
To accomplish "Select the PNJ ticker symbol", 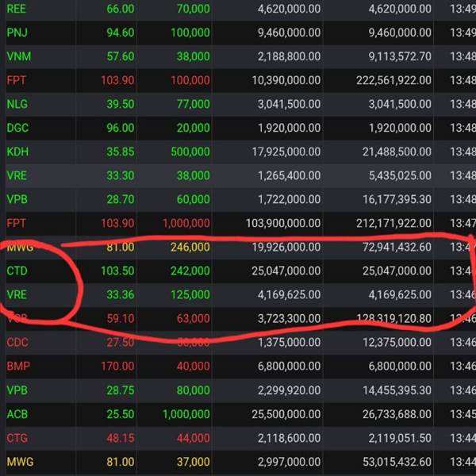I will coord(17,33).
